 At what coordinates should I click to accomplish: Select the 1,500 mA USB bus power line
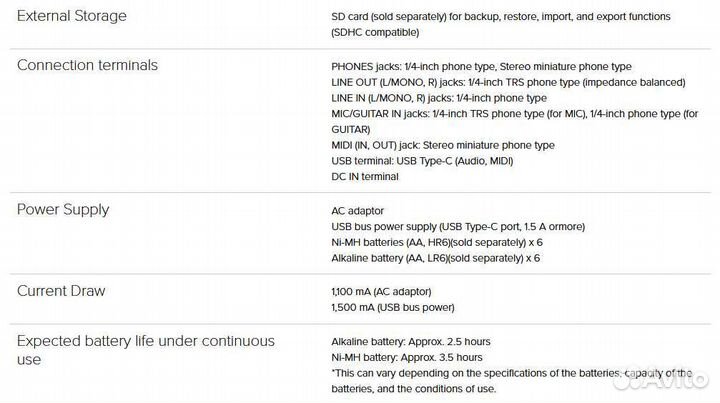pyautogui.click(x=393, y=308)
